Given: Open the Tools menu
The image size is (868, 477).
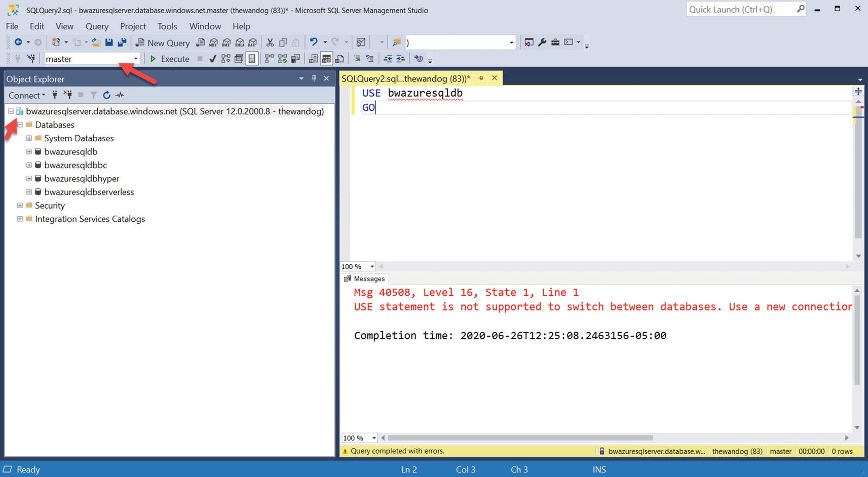Looking at the screenshot, I should tap(167, 26).
